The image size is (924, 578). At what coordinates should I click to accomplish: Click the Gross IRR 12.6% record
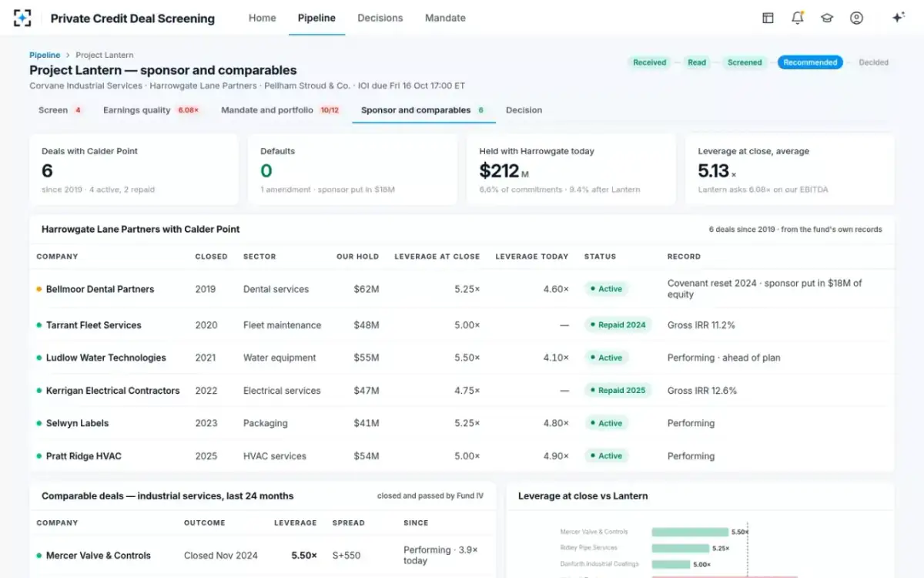tap(702, 391)
